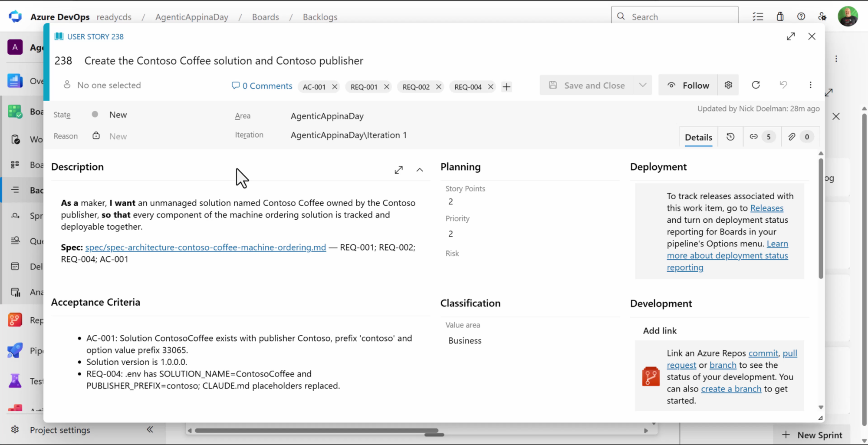
Task: Select the Details tab
Action: 698,137
